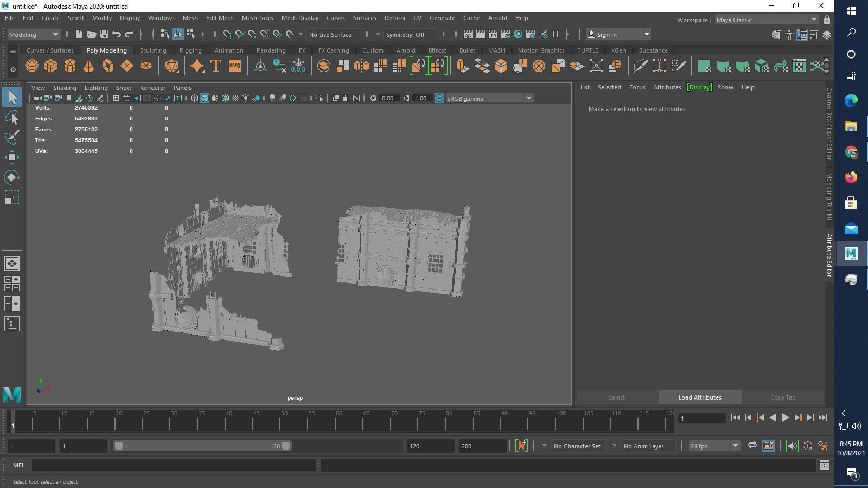Open the Sign In dropdown
This screenshot has width=868, height=488.
(x=618, y=34)
